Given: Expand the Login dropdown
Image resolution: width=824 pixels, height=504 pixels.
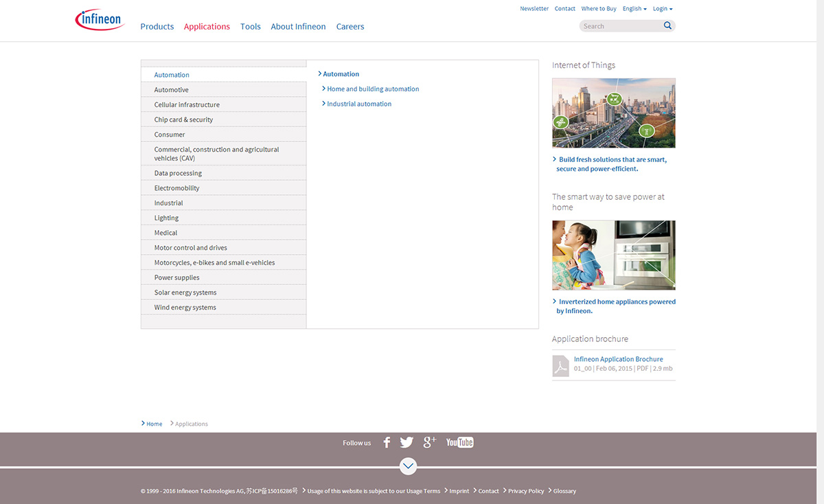Looking at the screenshot, I should coord(662,9).
